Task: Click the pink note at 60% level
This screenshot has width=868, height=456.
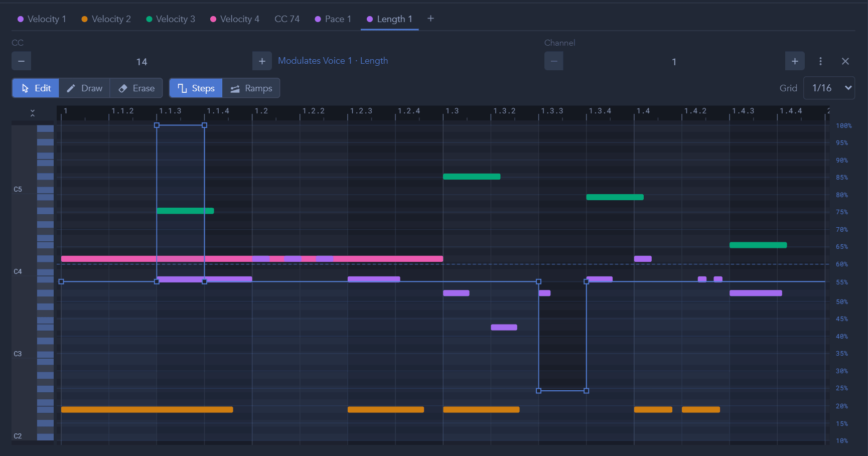Action: click(252, 259)
